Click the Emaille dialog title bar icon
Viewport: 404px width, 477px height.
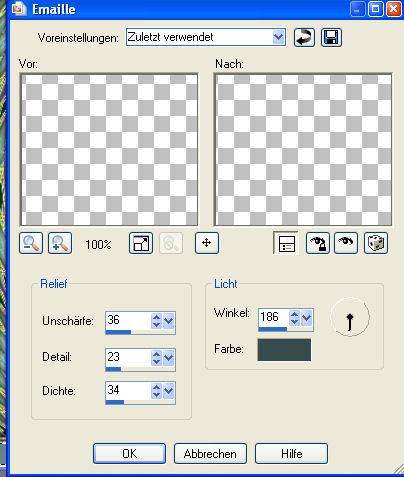tap(19, 9)
